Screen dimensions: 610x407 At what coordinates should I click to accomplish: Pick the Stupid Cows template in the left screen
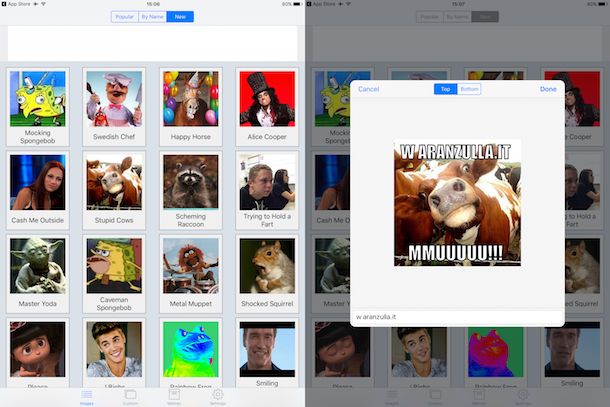click(x=114, y=190)
